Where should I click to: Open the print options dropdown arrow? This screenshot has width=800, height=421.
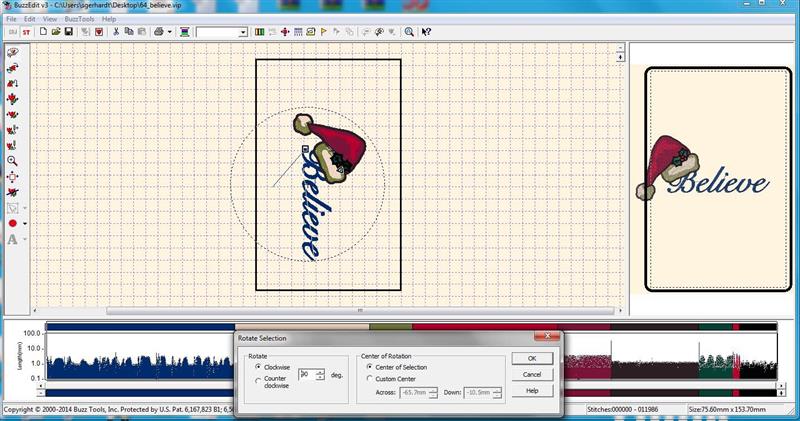click(x=170, y=32)
